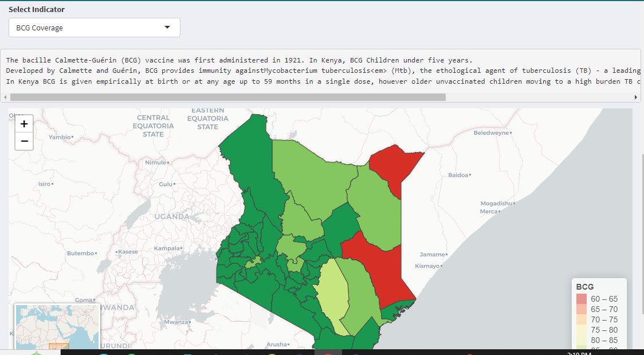Click the left scroll arrow below the description text
The height and width of the screenshot is (355, 644).
[x=5, y=96]
